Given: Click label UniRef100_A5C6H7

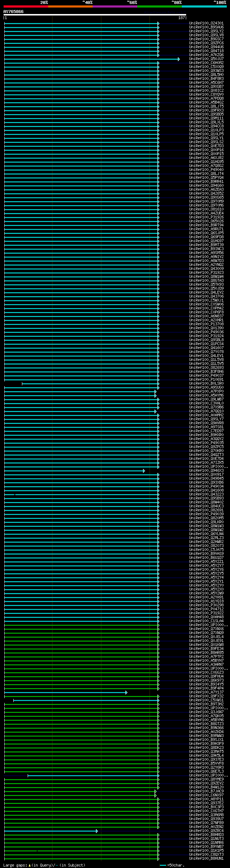Looking at the screenshot, I should click(x=206, y=82).
